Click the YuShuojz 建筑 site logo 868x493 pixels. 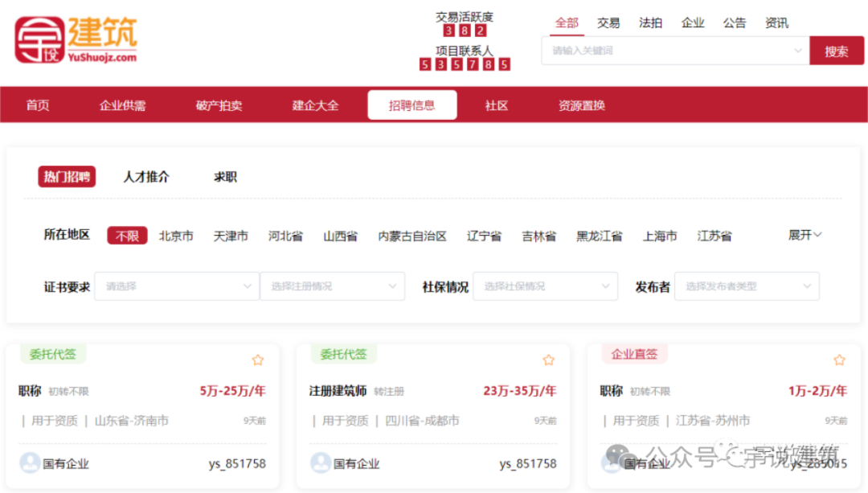click(76, 39)
